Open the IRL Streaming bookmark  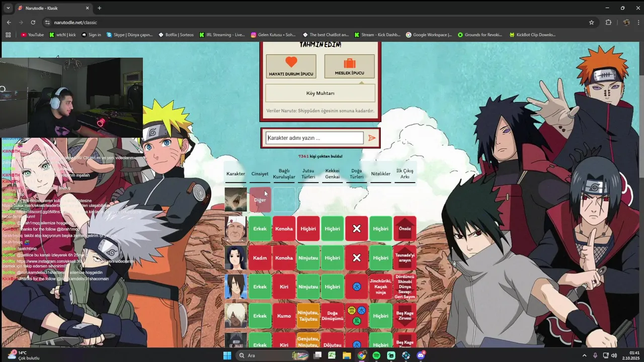222,35
